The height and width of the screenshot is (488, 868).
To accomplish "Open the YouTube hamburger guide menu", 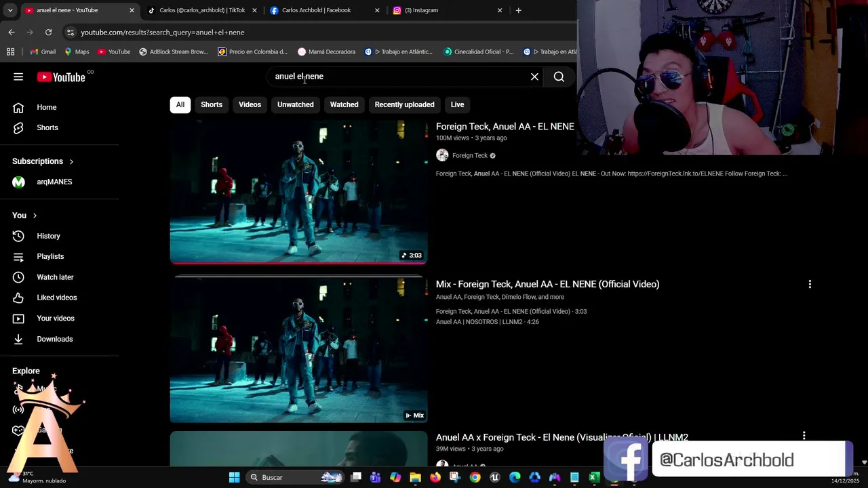I will 18,77.
